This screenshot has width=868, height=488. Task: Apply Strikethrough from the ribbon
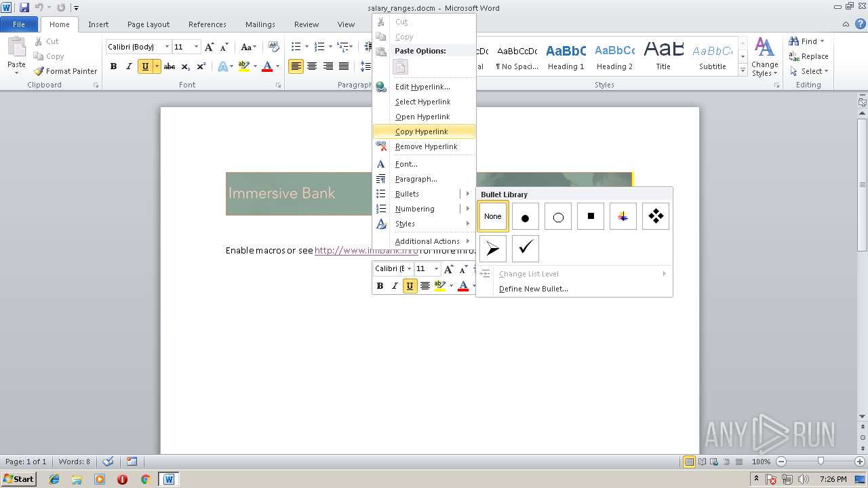click(x=170, y=66)
